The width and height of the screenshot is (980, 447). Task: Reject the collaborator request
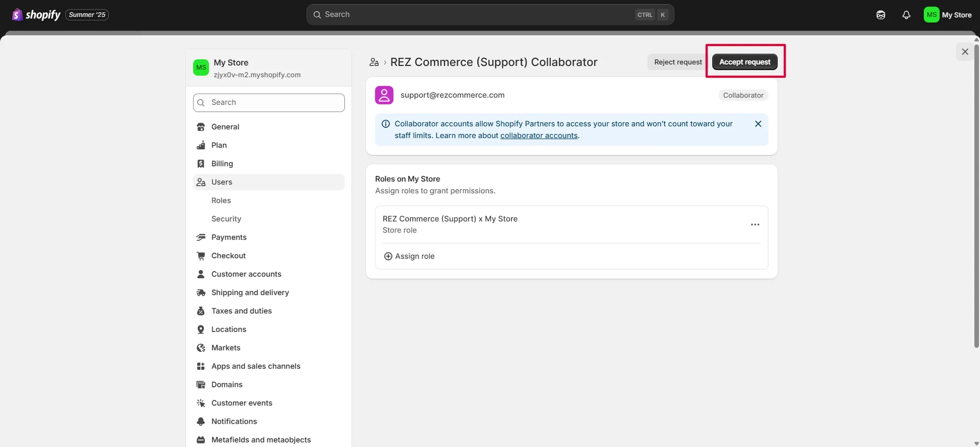click(678, 62)
